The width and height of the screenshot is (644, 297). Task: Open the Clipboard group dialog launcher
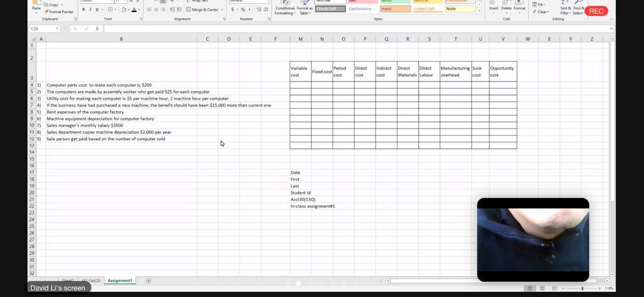pyautogui.click(x=75, y=19)
